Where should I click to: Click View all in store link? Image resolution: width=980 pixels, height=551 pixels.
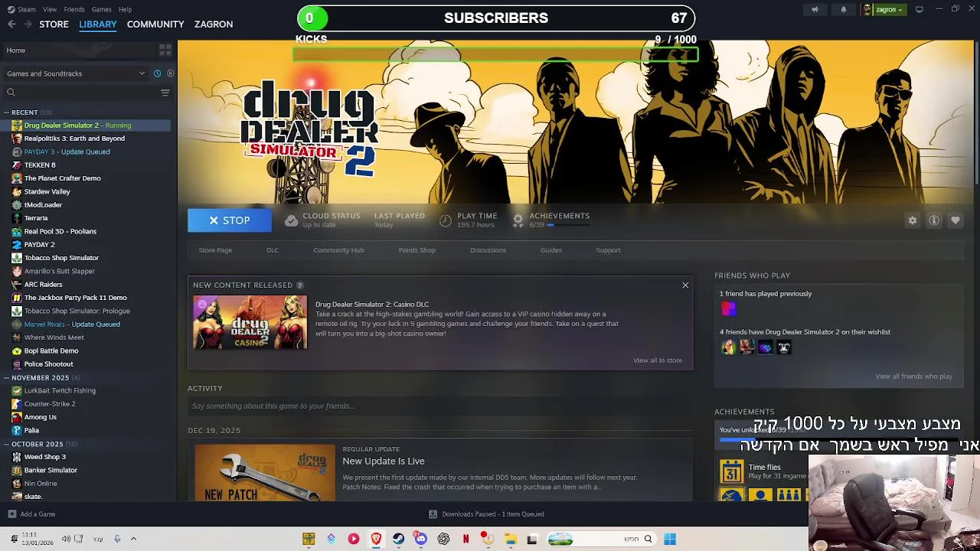658,360
